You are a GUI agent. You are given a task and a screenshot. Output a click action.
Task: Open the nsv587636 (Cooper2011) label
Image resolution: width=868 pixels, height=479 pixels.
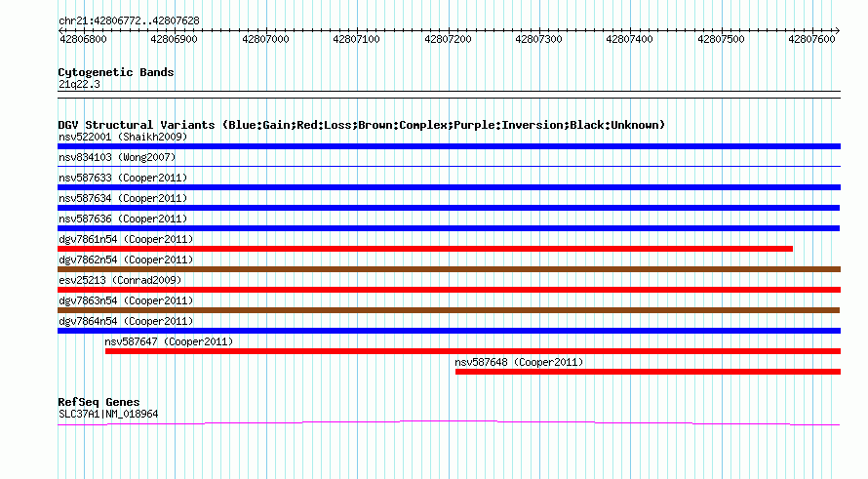pos(123,219)
